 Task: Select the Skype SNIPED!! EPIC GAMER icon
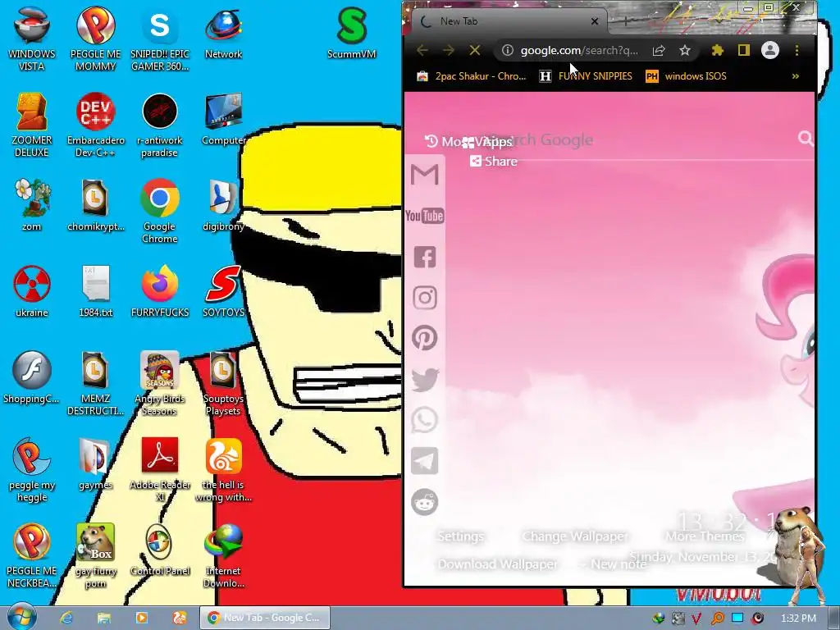[x=160, y=38]
